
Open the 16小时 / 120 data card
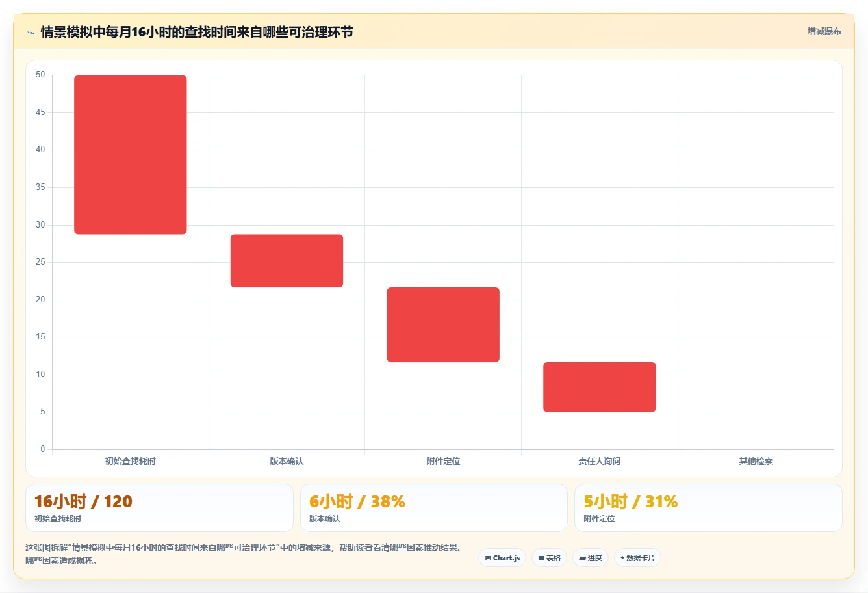click(159, 508)
